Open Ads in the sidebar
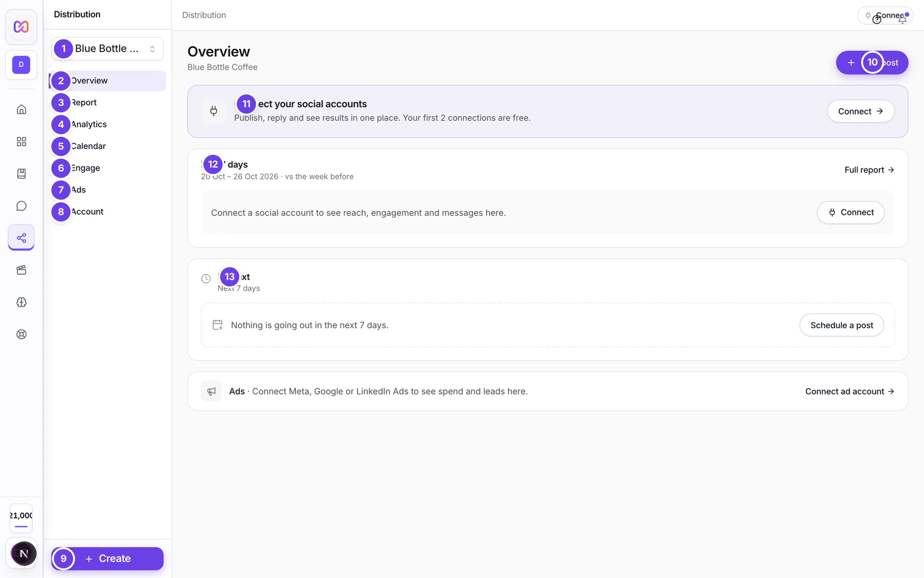Screen dimensions: 924x578 point(108,190)
